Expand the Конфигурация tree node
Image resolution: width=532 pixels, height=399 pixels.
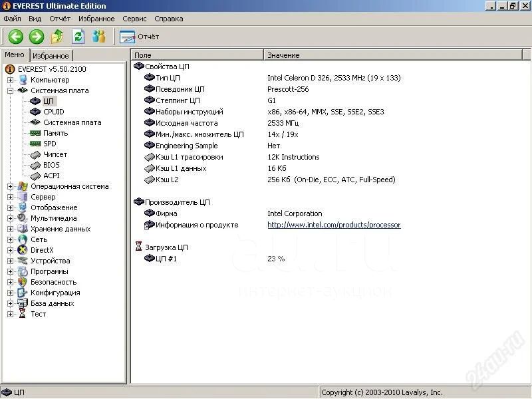(10, 293)
